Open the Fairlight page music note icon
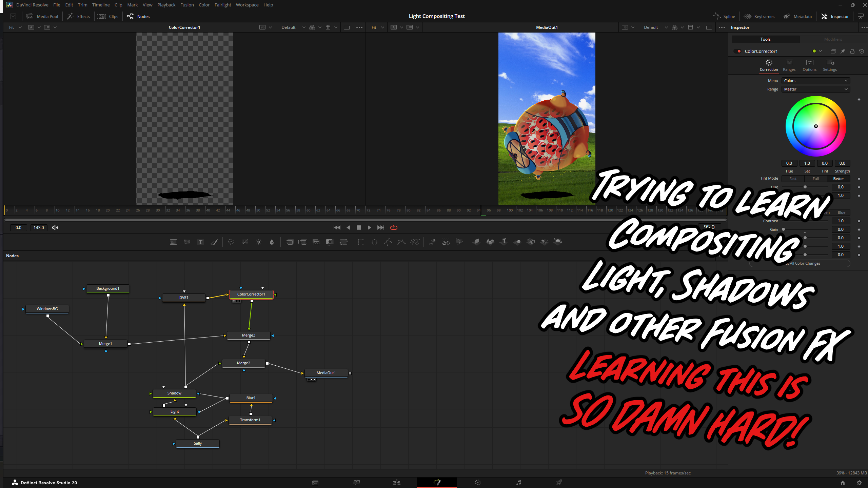This screenshot has width=868, height=488. (x=518, y=482)
